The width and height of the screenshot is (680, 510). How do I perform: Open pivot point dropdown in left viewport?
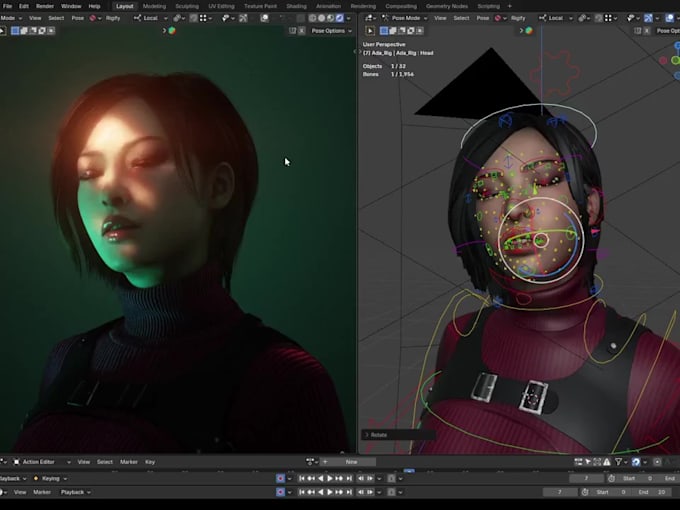[179, 18]
